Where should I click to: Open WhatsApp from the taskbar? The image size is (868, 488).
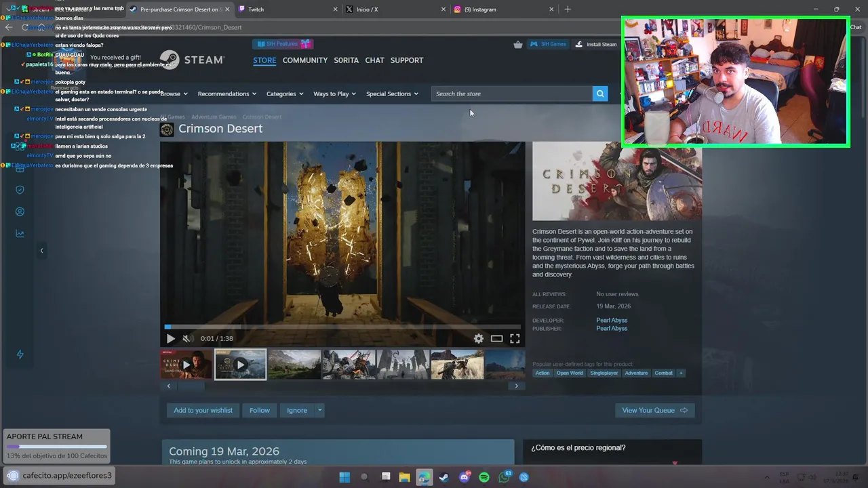[505, 477]
